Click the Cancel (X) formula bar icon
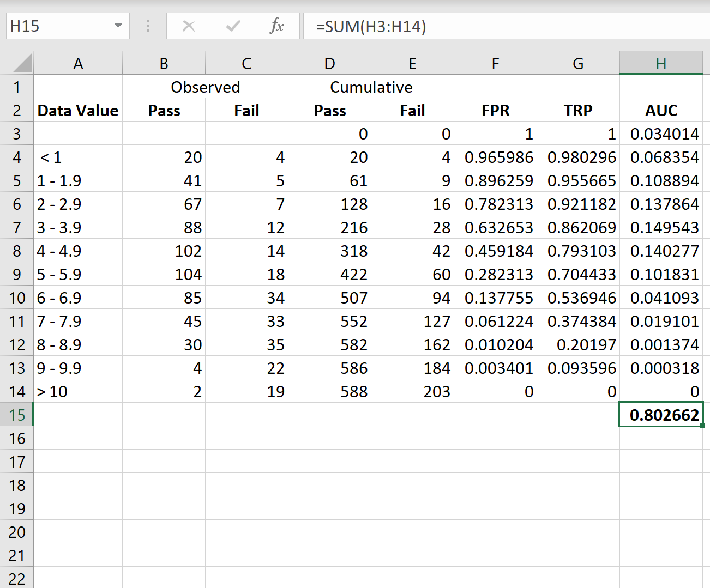 (189, 26)
